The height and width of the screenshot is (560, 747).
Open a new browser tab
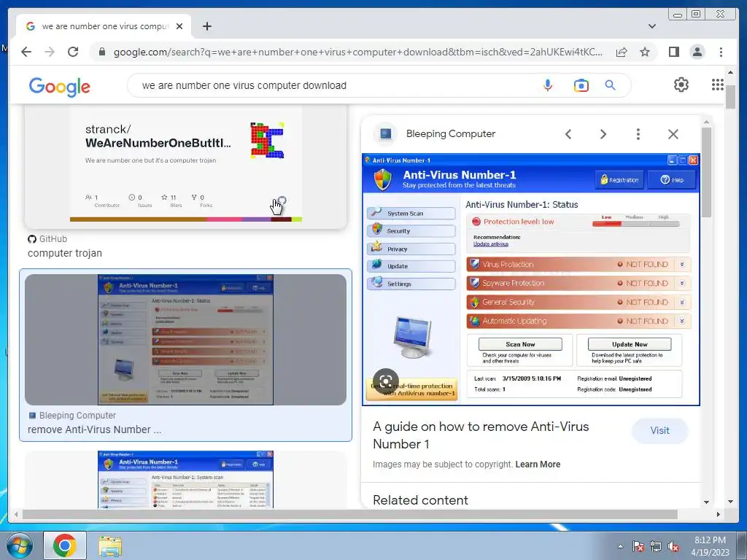click(206, 26)
